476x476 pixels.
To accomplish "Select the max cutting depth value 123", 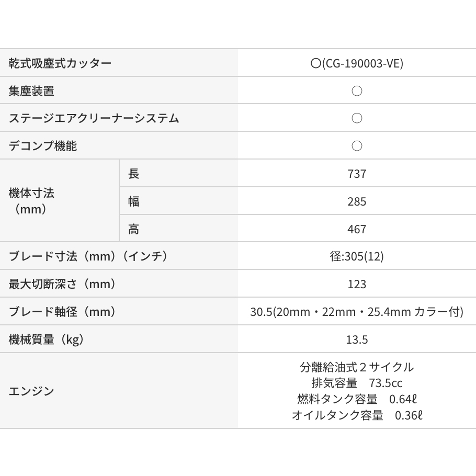I will [357, 284].
